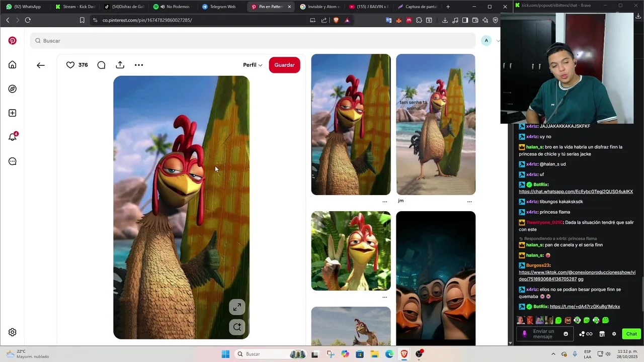The height and width of the screenshot is (362, 644).
Task: Open the Brave Wallet icon
Action: [x=475, y=20]
